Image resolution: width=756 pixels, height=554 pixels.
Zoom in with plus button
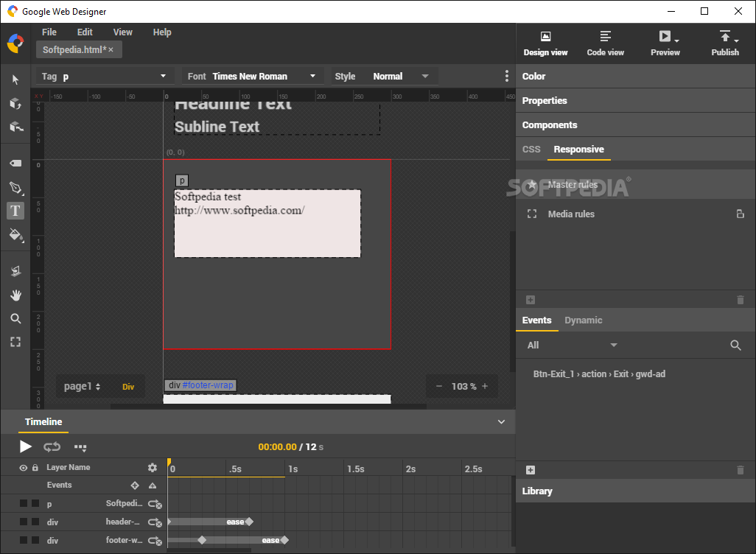point(485,386)
